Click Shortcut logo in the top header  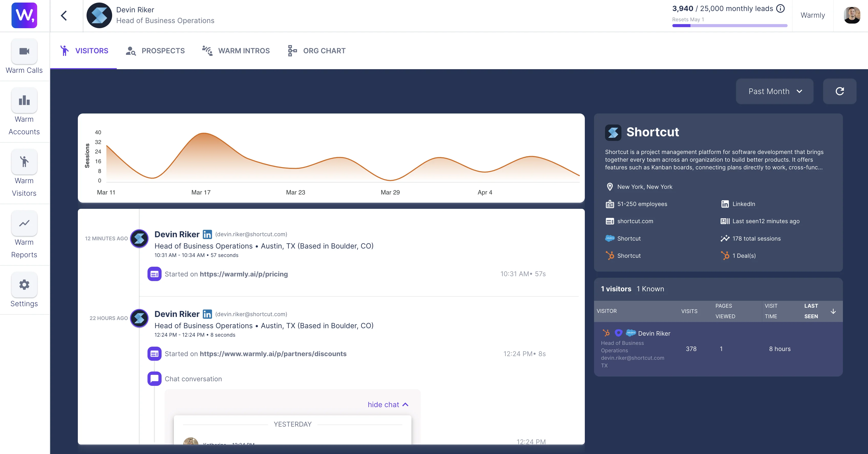click(x=99, y=16)
